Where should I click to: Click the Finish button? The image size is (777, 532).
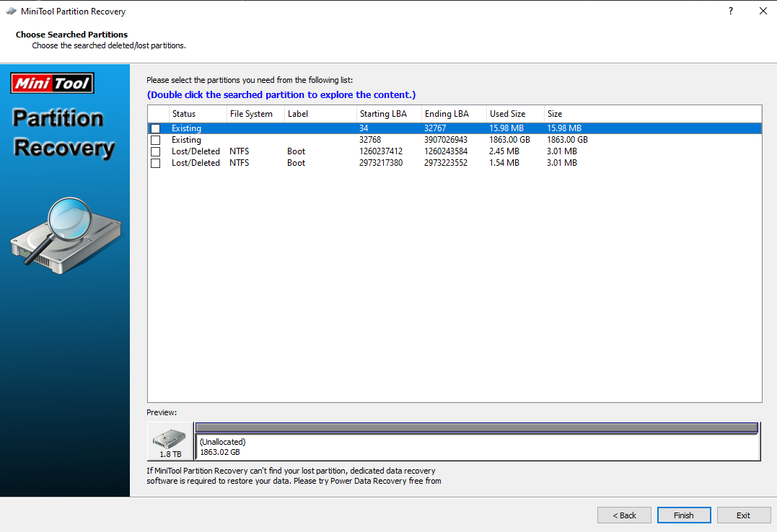[684, 515]
